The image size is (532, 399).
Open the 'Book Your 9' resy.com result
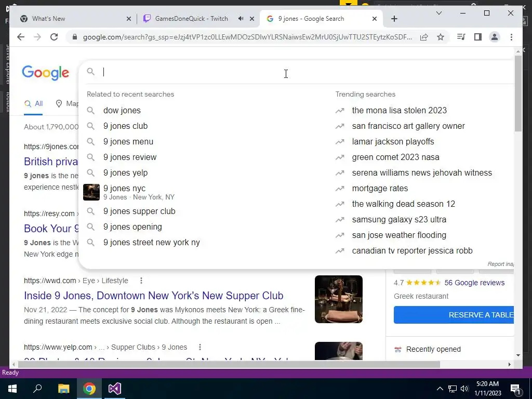51,229
